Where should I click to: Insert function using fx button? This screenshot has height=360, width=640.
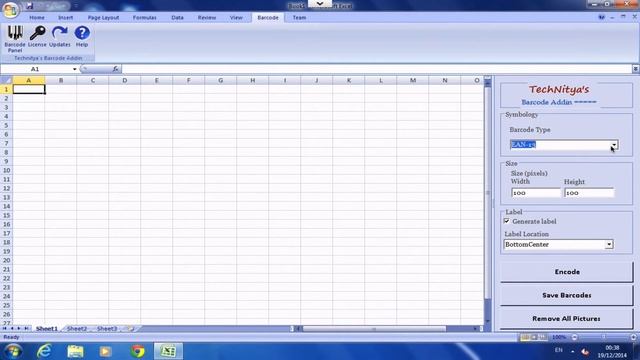[116, 69]
